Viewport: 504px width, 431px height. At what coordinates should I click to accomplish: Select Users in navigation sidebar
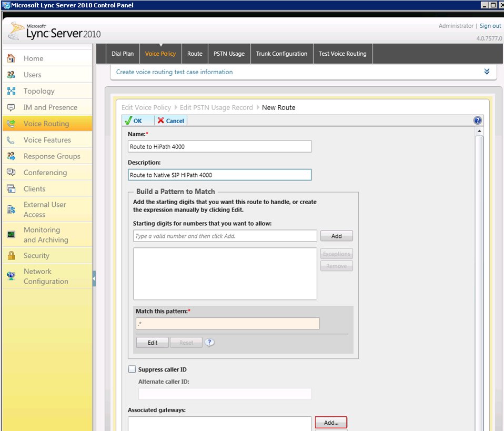click(x=47, y=75)
